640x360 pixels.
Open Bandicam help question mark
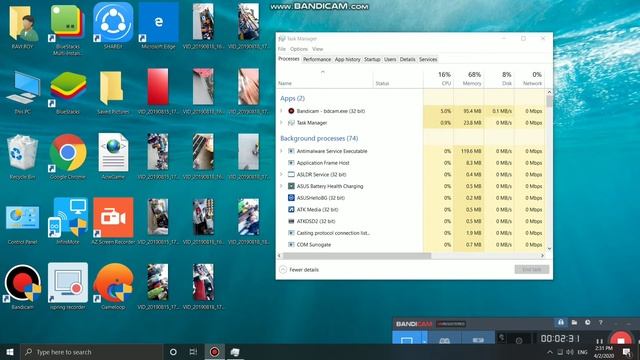(600, 322)
